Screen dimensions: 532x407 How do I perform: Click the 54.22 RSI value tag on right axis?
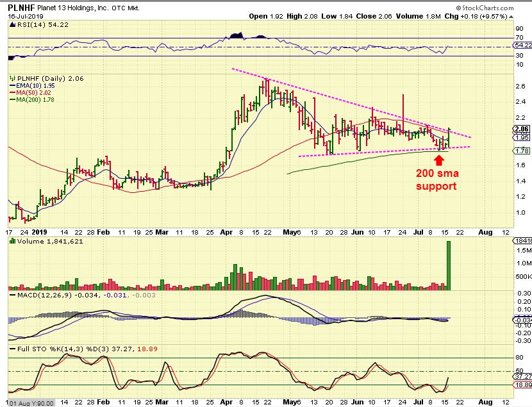click(522, 45)
